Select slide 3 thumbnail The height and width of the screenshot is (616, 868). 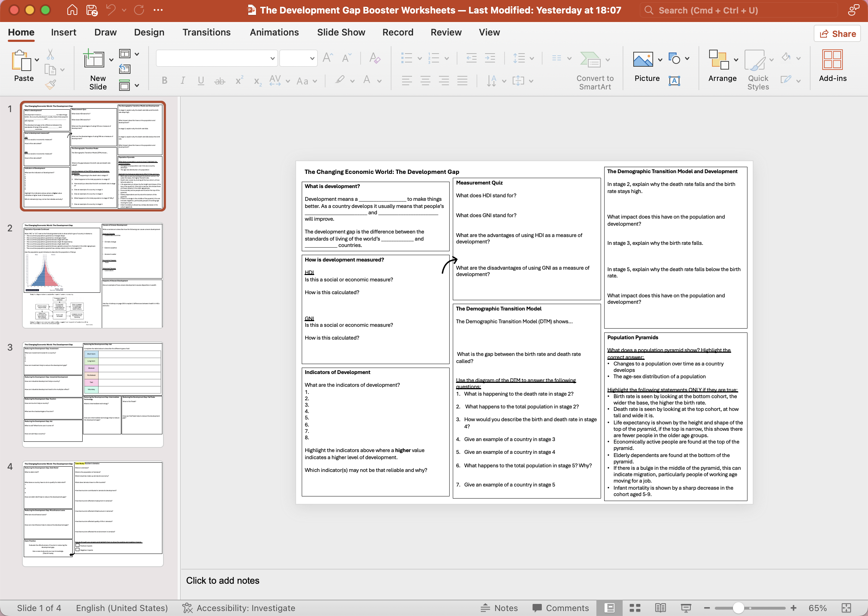pyautogui.click(x=93, y=395)
